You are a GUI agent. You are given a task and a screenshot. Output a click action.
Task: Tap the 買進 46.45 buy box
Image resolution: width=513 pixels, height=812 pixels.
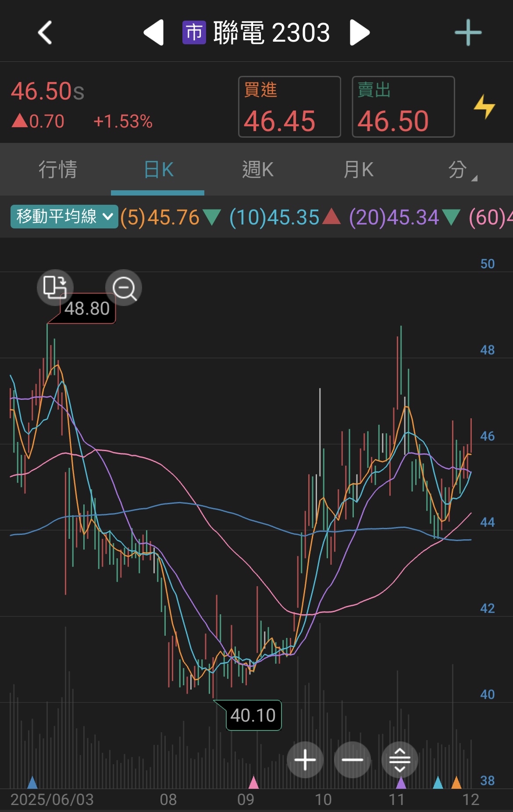(x=289, y=107)
